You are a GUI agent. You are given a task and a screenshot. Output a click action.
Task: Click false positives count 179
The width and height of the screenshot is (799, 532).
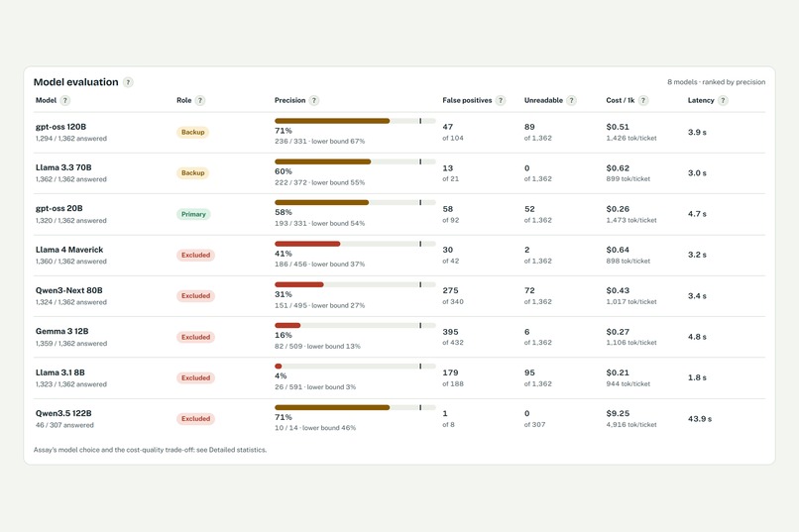coord(450,372)
